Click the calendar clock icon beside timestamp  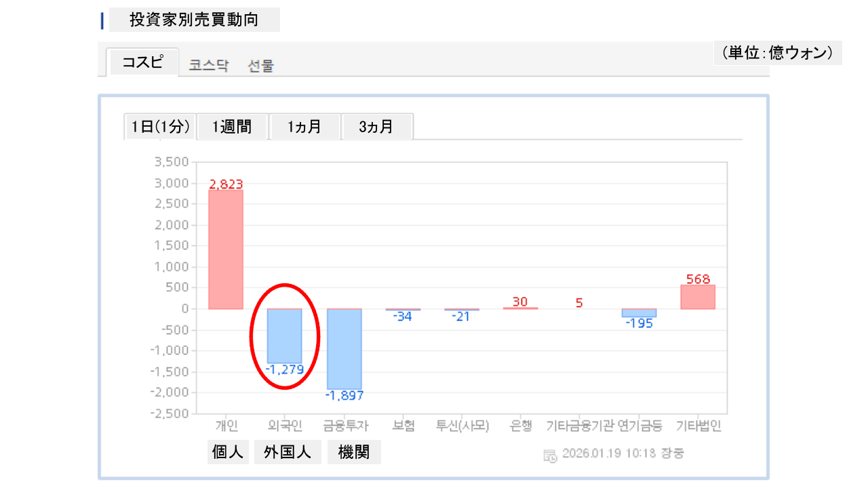coord(550,455)
